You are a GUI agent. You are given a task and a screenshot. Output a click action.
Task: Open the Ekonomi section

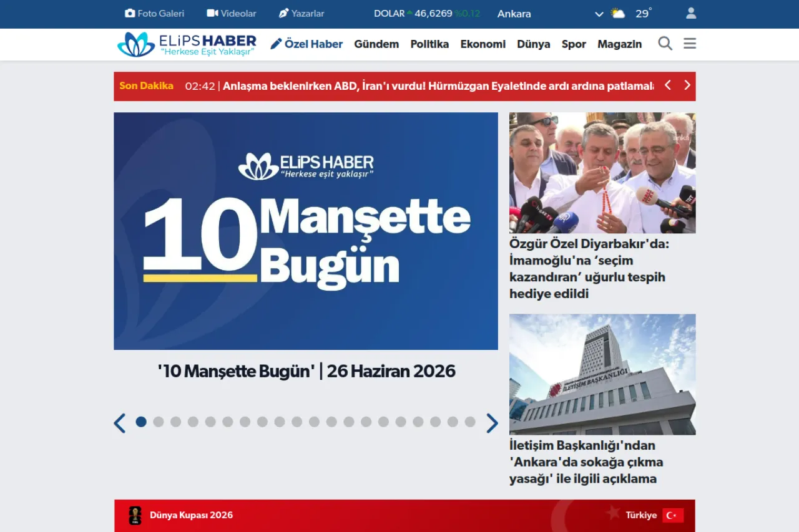click(483, 44)
